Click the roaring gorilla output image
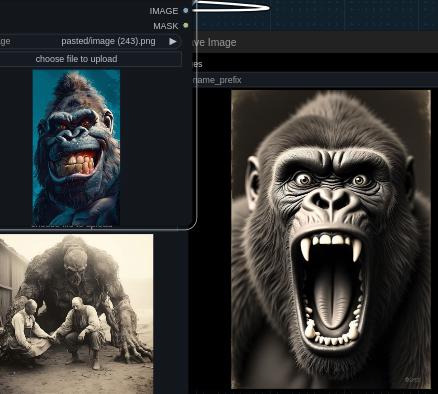 pos(331,239)
